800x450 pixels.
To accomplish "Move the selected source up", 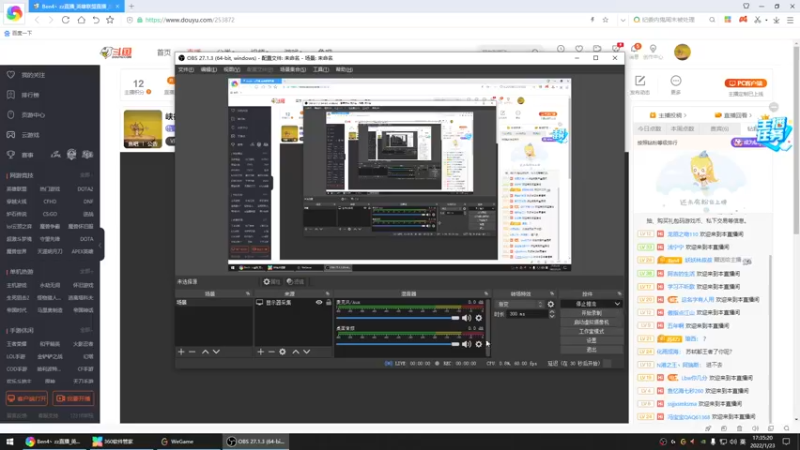I will [x=295, y=352].
